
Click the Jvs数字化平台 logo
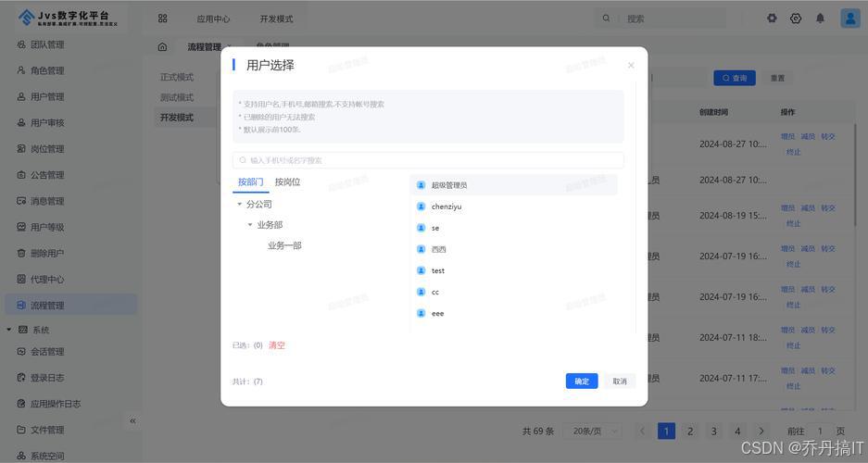point(67,19)
